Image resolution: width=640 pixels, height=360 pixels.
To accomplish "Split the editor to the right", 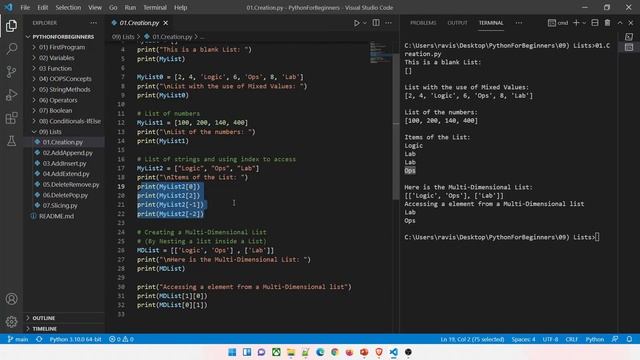I will 376,23.
